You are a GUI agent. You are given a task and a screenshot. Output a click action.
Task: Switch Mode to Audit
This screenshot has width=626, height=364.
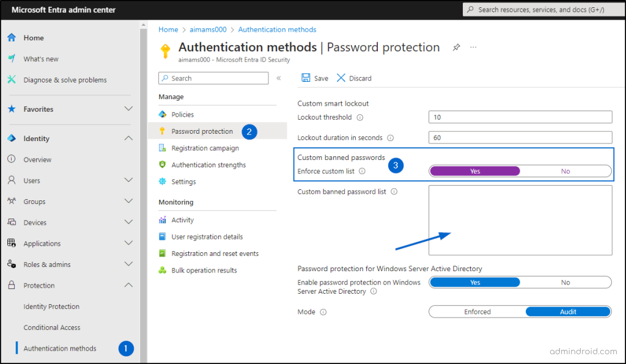point(568,311)
